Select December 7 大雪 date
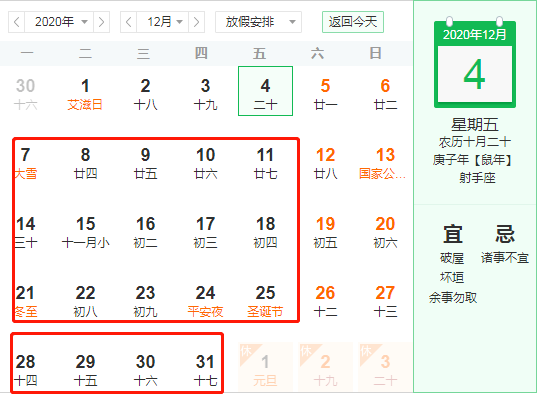Image resolution: width=539 pixels, height=394 pixels. point(25,164)
